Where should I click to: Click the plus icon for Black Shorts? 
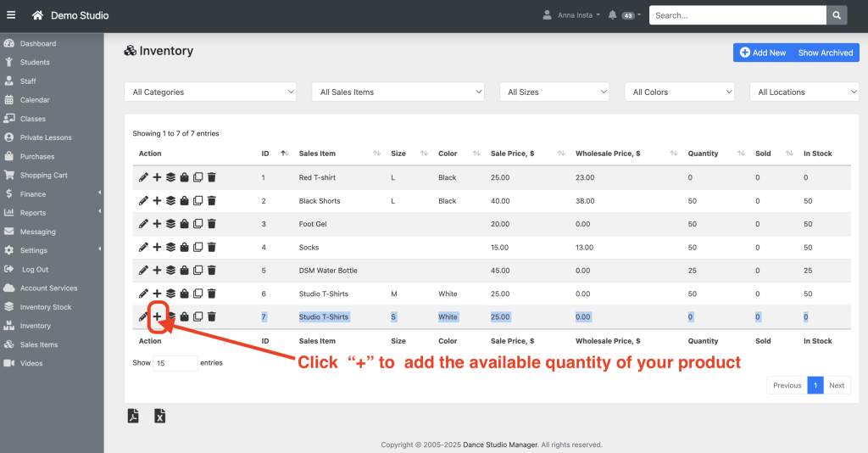coord(157,200)
